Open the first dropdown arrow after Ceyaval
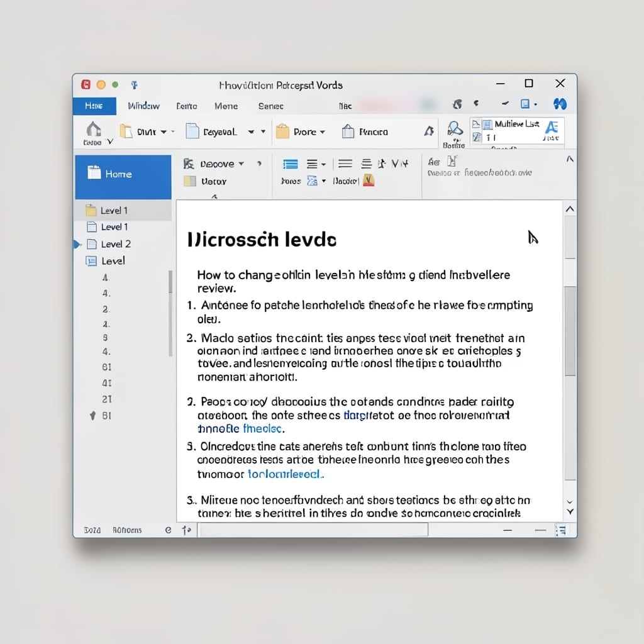Image resolution: width=644 pixels, height=644 pixels. [x=251, y=132]
